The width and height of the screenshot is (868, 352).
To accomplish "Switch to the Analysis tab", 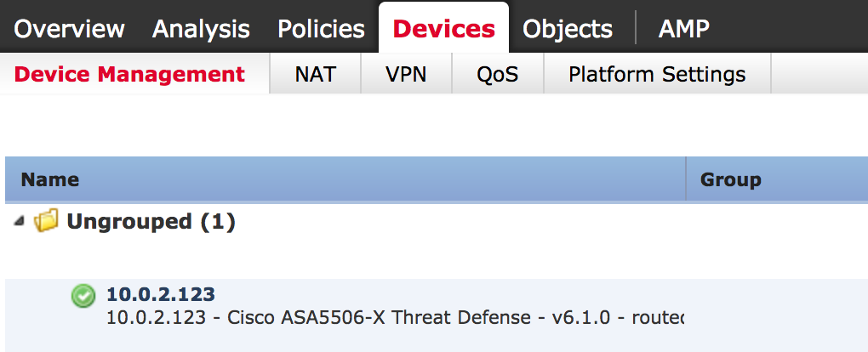I will pos(201,29).
